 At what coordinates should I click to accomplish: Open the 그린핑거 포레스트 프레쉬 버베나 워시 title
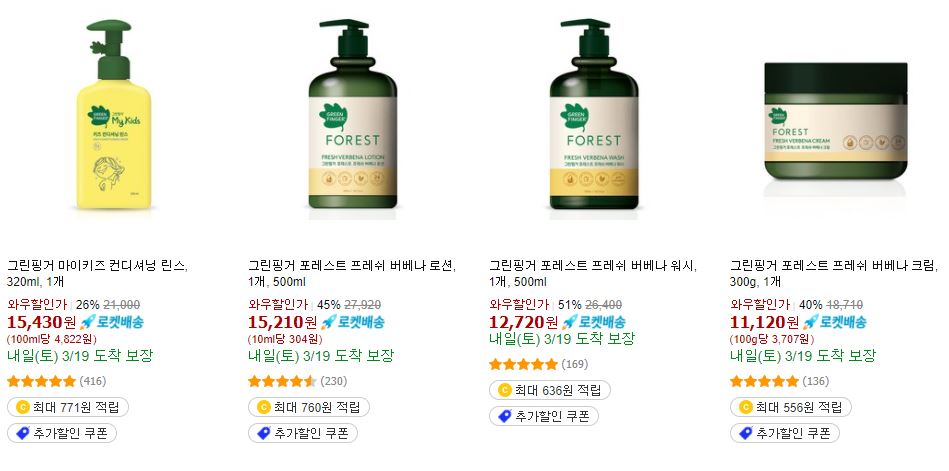tap(593, 274)
